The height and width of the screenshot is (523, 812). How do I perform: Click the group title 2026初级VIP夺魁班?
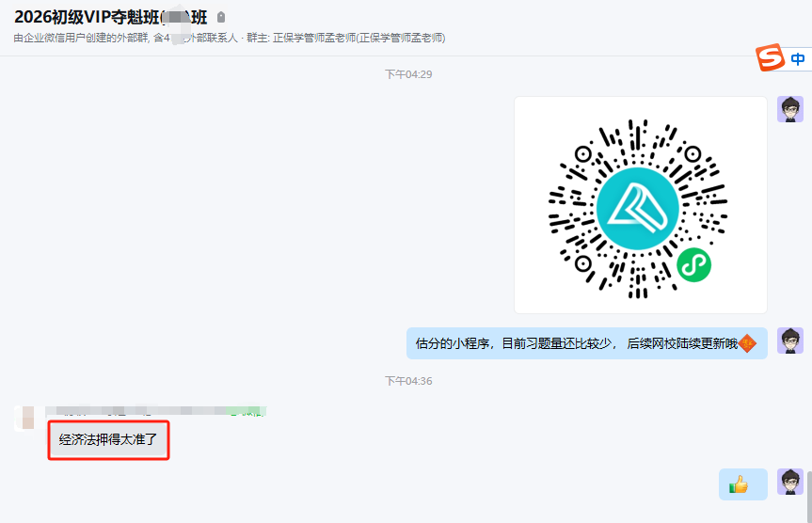point(111,17)
